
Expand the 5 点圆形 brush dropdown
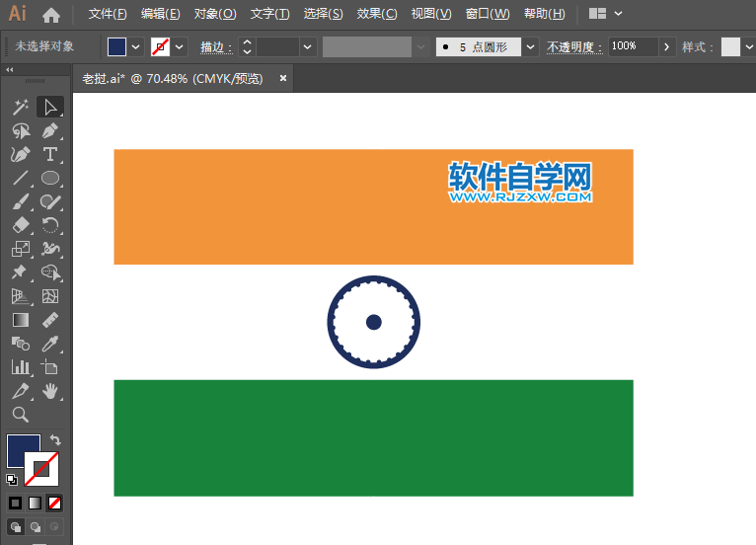[531, 46]
